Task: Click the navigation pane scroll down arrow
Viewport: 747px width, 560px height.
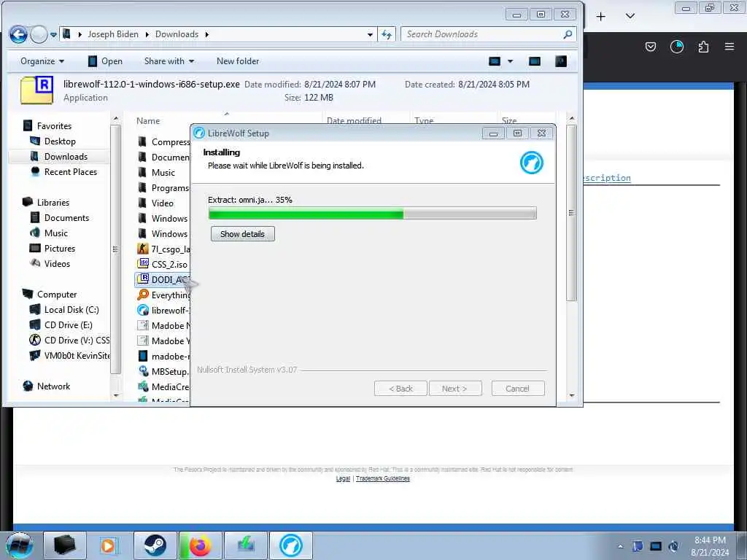Action: tap(116, 395)
